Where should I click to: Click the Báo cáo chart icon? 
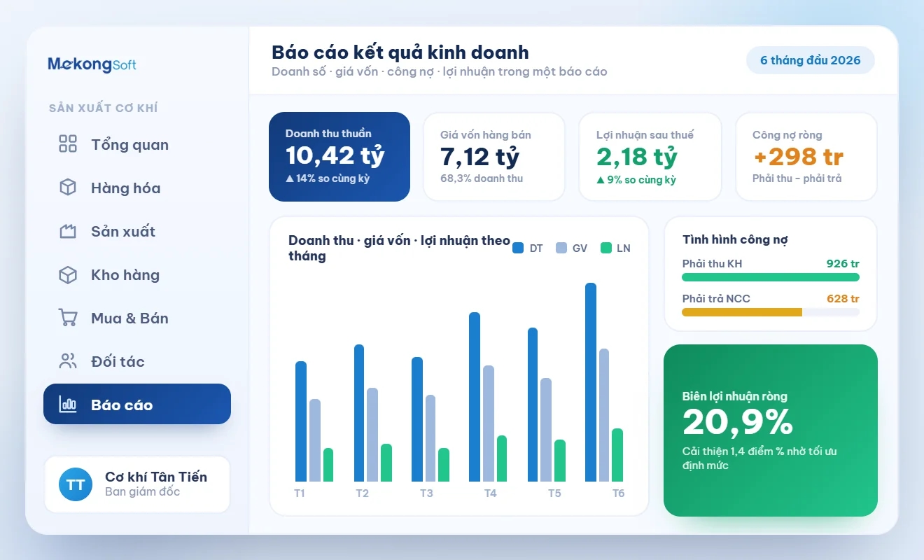point(68,404)
